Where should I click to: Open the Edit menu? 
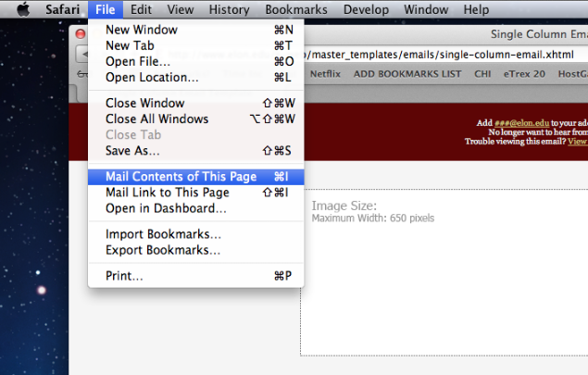click(x=141, y=10)
